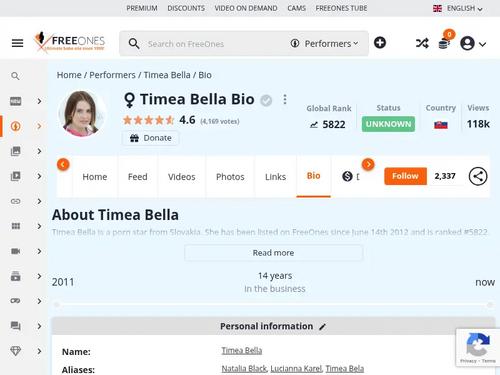
Task: Select the Bio tab
Action: click(x=313, y=176)
